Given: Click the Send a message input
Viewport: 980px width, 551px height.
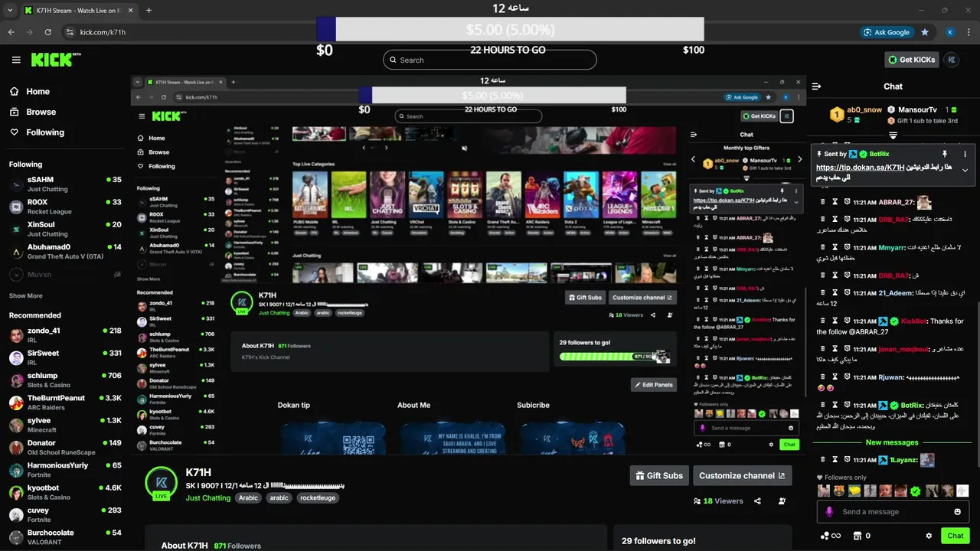Looking at the screenshot, I should 893,511.
